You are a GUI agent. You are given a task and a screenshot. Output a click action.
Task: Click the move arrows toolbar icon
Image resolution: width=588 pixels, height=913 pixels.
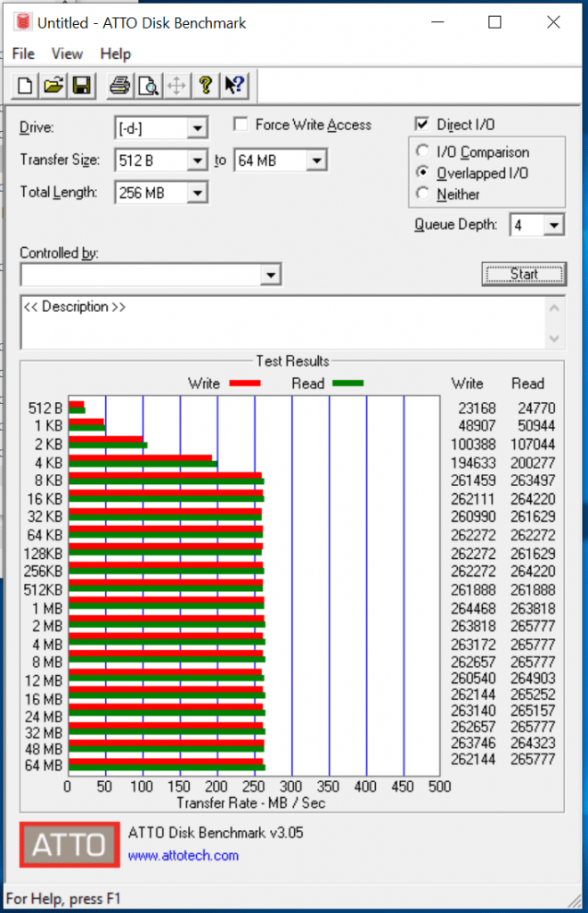[176, 86]
